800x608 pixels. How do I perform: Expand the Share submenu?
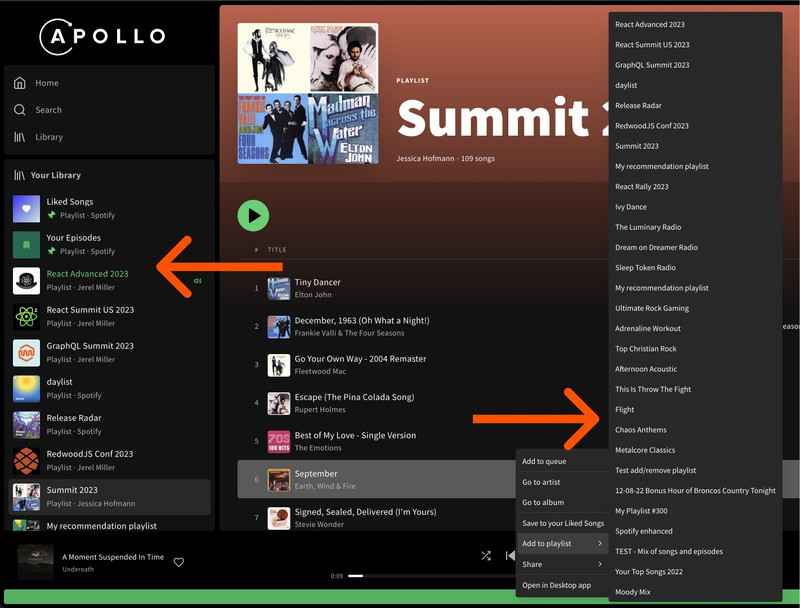(x=532, y=564)
